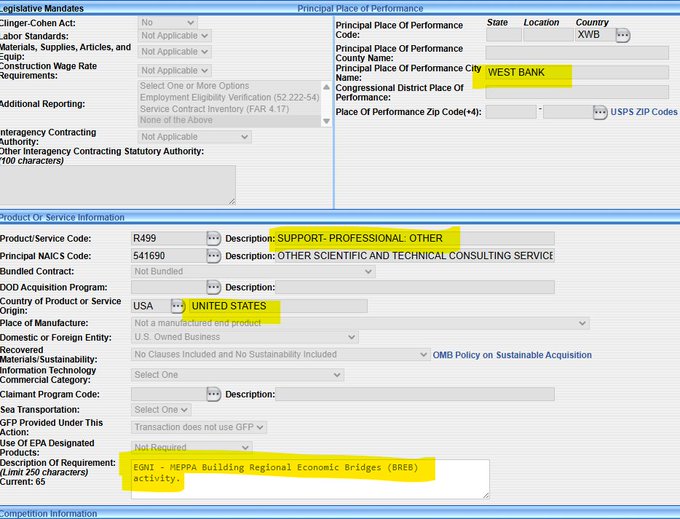Open the Sea Transportation dropdown
This screenshot has height=519, width=680.
[x=161, y=410]
